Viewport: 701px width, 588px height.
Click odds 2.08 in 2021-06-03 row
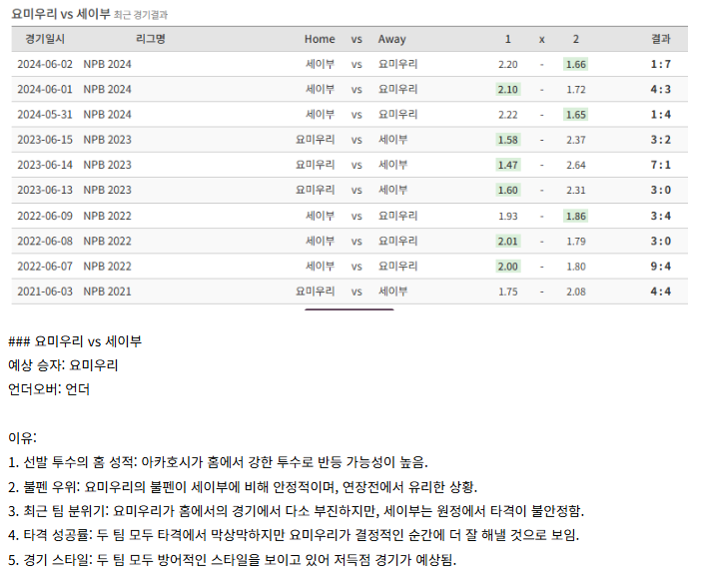pyautogui.click(x=575, y=292)
